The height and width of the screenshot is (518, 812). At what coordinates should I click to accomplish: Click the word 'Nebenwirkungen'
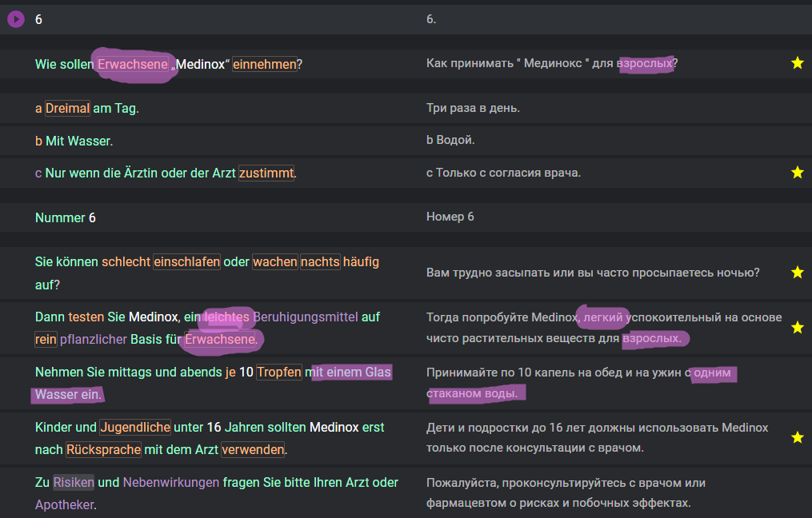(171, 482)
